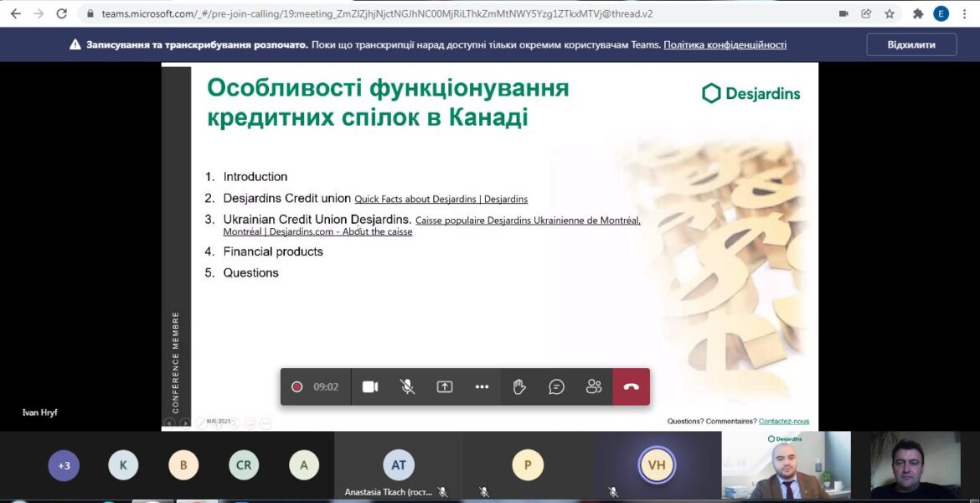Image resolution: width=980 pixels, height=503 pixels.
Task: Select participant avatar K
Action: tap(123, 465)
